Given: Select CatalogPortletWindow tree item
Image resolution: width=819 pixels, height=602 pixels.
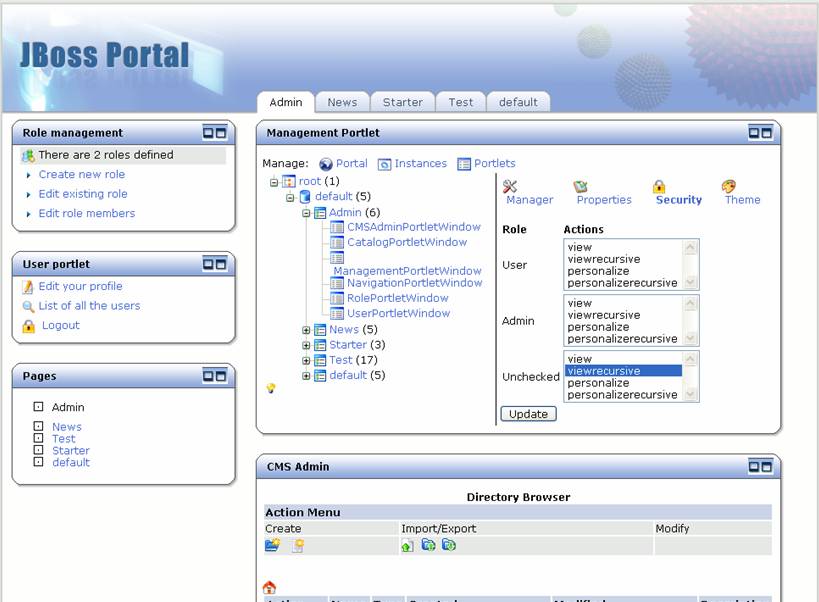Looking at the screenshot, I should click(407, 242).
